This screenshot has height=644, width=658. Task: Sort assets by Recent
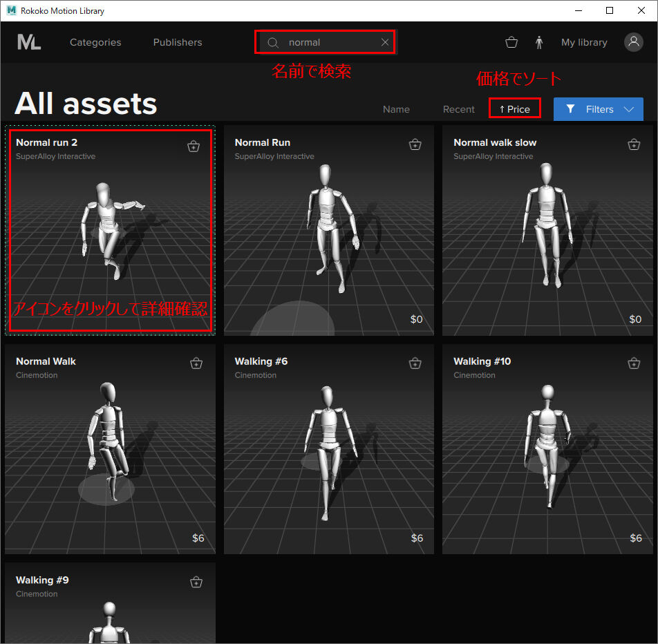(458, 108)
